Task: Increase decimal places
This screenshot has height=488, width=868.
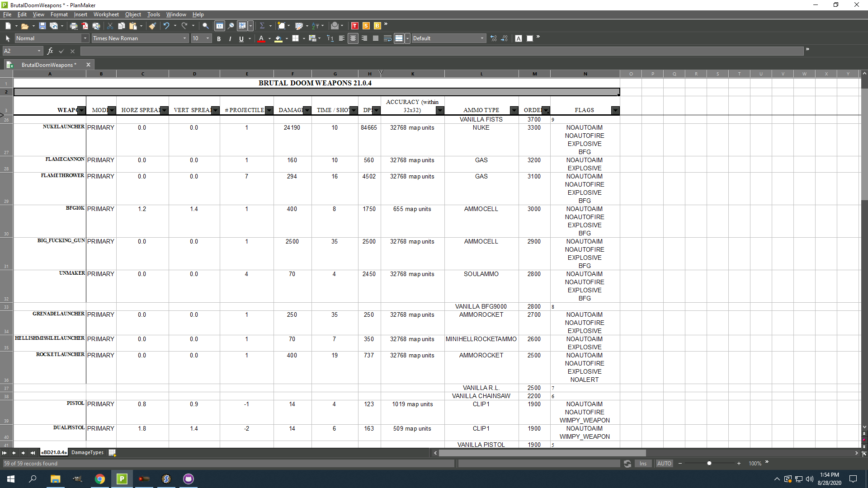Action: point(492,38)
